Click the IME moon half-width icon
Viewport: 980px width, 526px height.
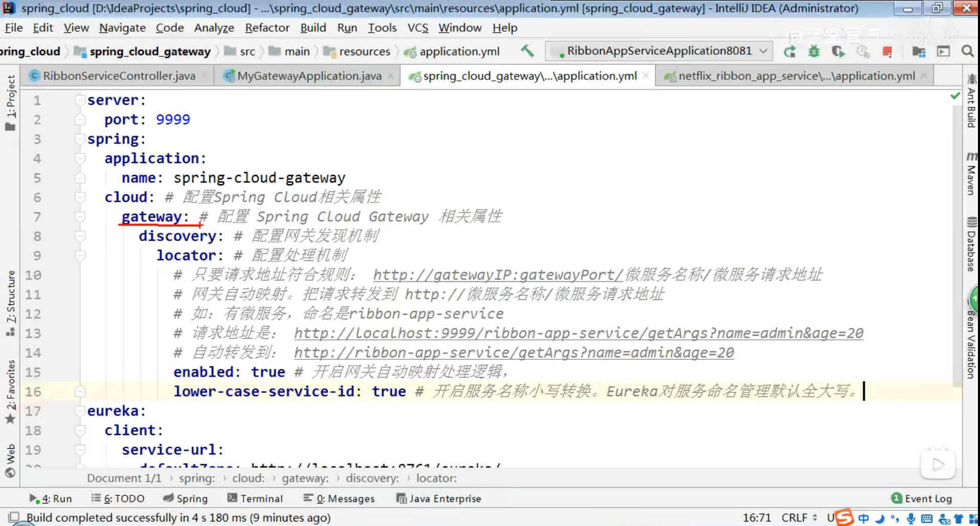point(880,518)
